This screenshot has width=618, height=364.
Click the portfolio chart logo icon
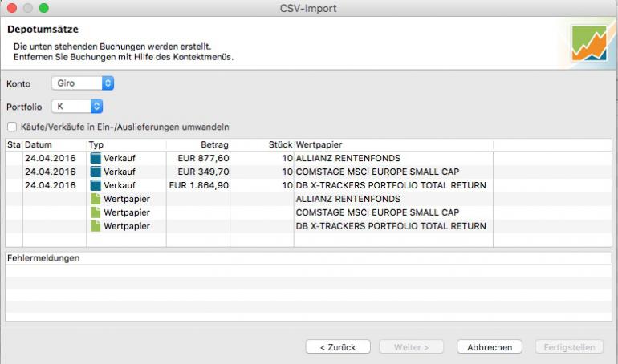589,43
